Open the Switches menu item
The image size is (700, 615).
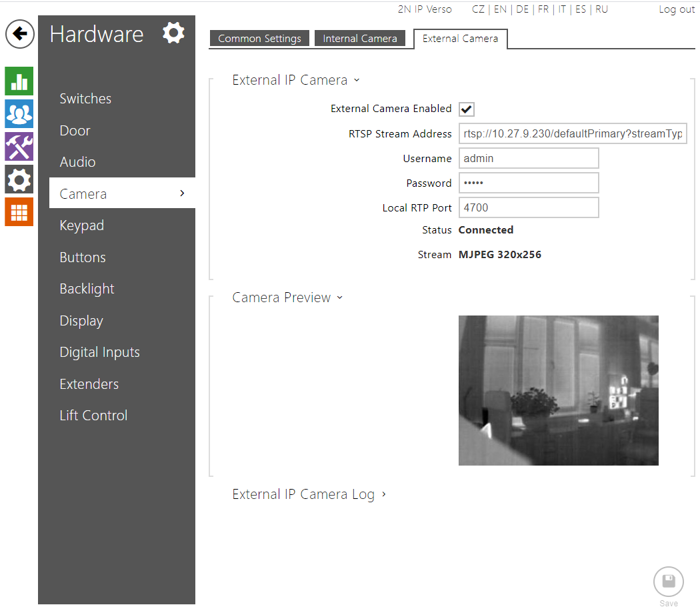pos(85,99)
